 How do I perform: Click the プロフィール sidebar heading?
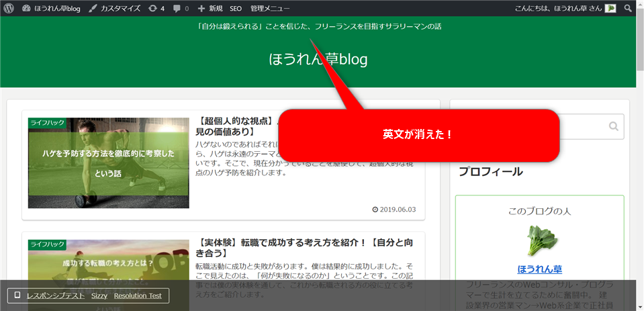[x=490, y=172]
